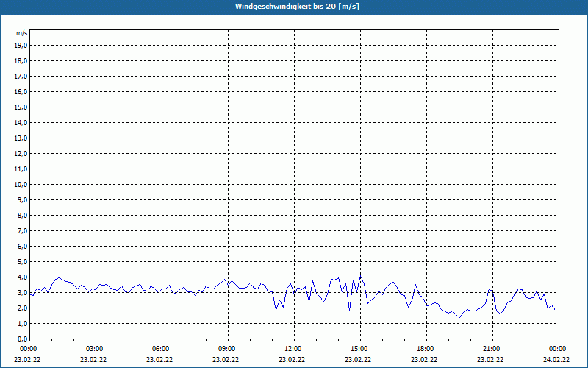Select the "03:00" time label

pyautogui.click(x=96, y=349)
